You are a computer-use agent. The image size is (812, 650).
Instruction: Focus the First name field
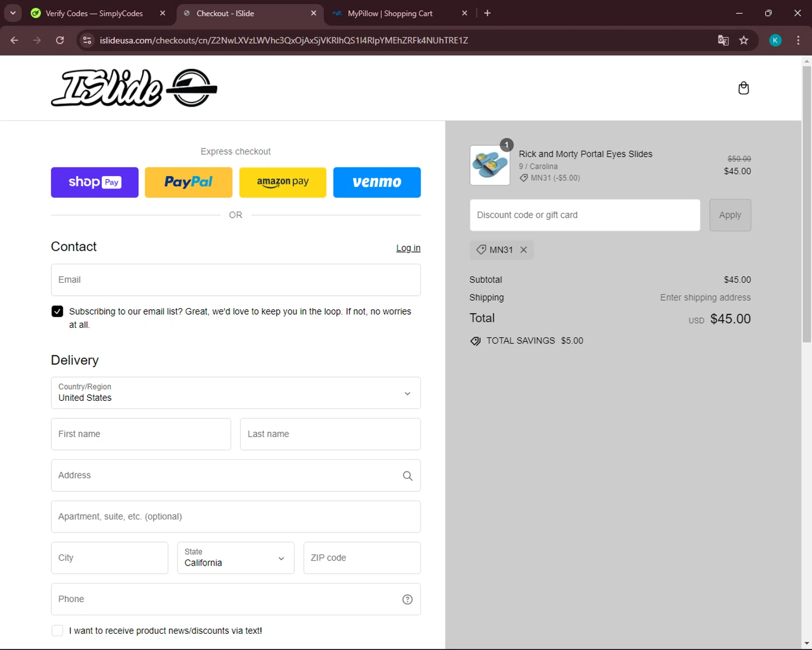pos(141,434)
